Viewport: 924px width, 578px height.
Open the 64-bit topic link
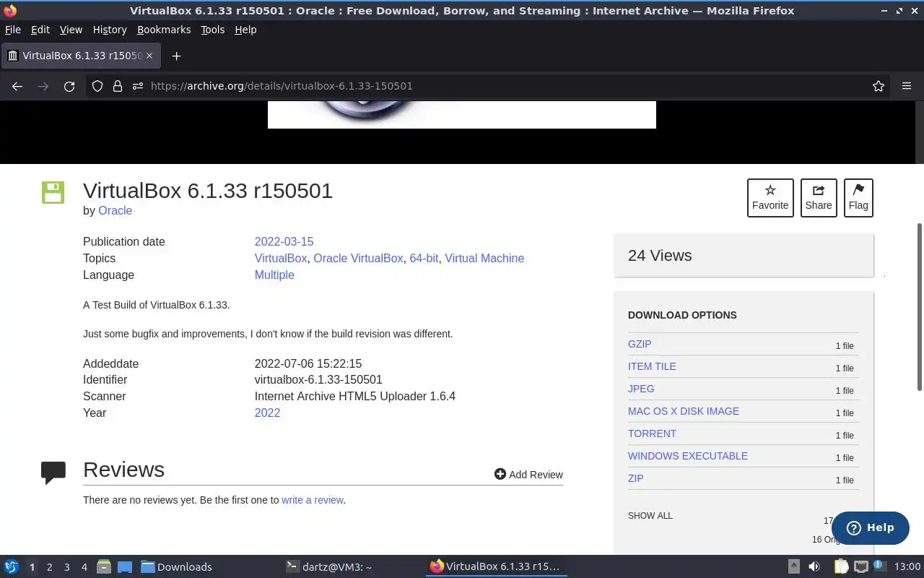(424, 258)
